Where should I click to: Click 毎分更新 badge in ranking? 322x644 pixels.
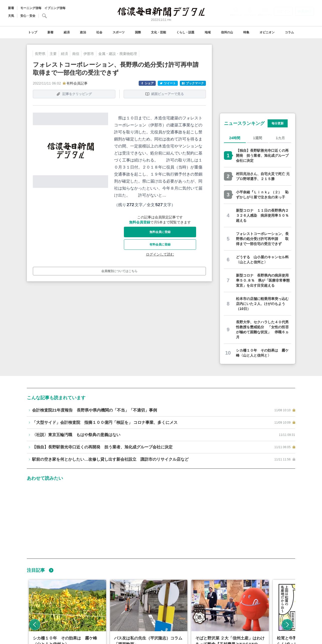point(278,123)
